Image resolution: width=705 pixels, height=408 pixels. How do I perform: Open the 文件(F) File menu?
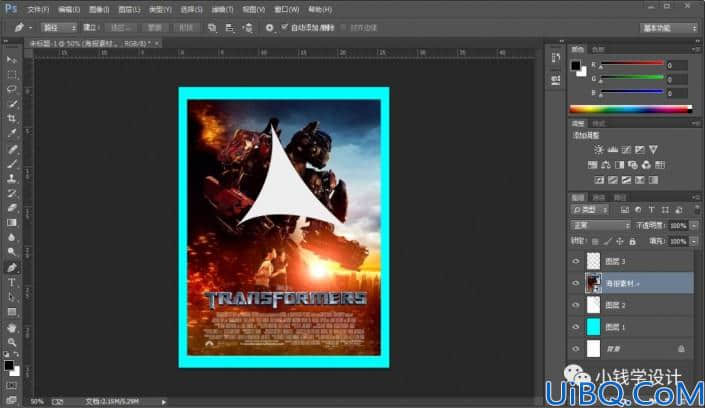38,9
